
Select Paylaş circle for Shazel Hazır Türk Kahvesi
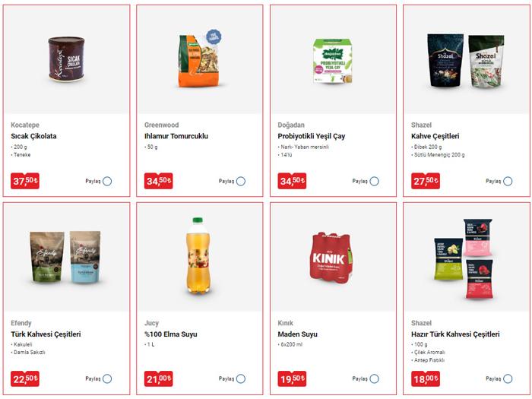click(x=508, y=378)
